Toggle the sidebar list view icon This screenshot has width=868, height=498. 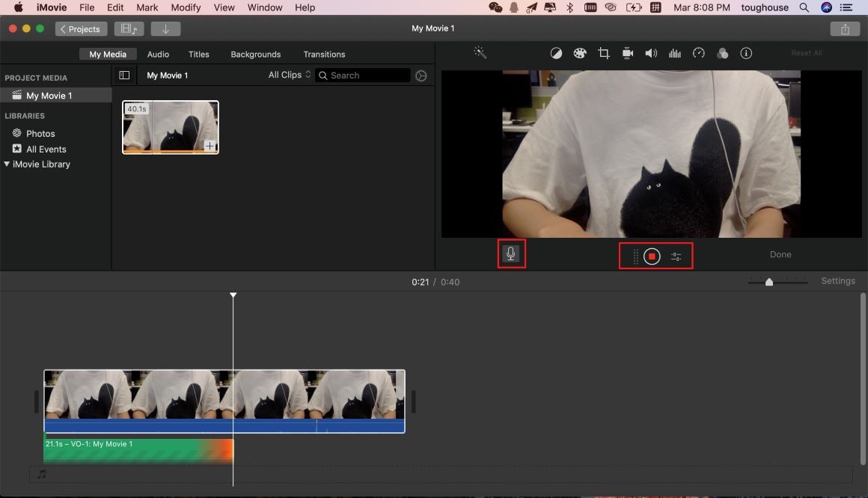pyautogui.click(x=124, y=76)
